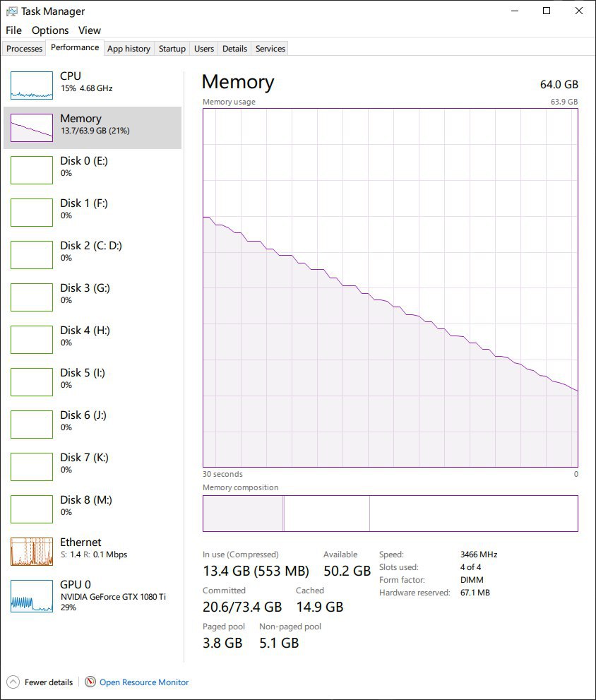Collapse view with Fewer details chevron

pos(13,682)
